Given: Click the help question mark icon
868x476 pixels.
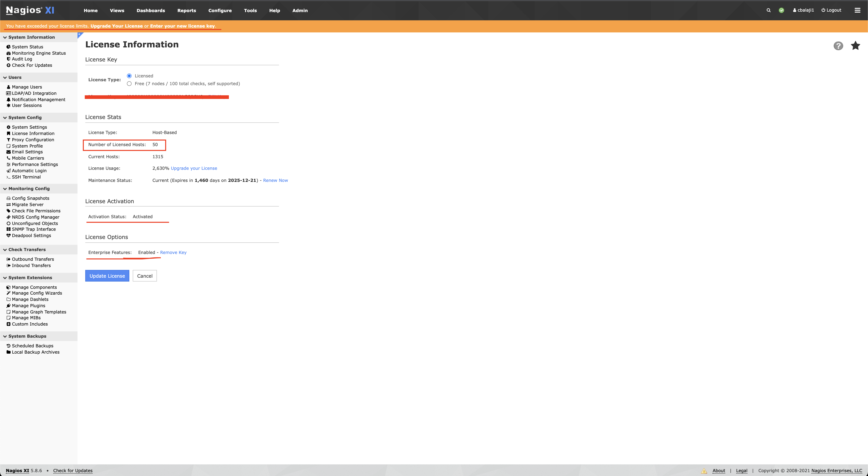Looking at the screenshot, I should (x=838, y=46).
